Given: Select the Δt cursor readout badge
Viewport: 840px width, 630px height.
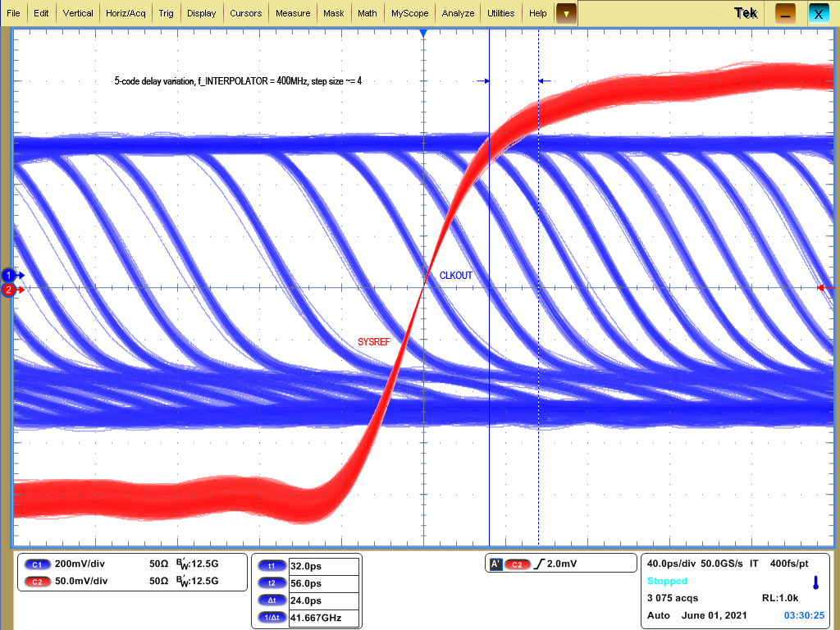Looking at the screenshot, I should (x=272, y=600).
